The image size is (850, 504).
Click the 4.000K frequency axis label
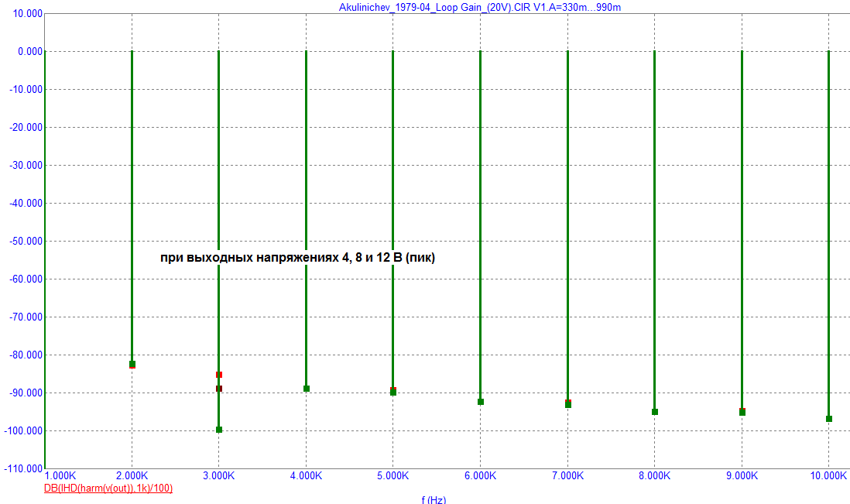tap(307, 476)
